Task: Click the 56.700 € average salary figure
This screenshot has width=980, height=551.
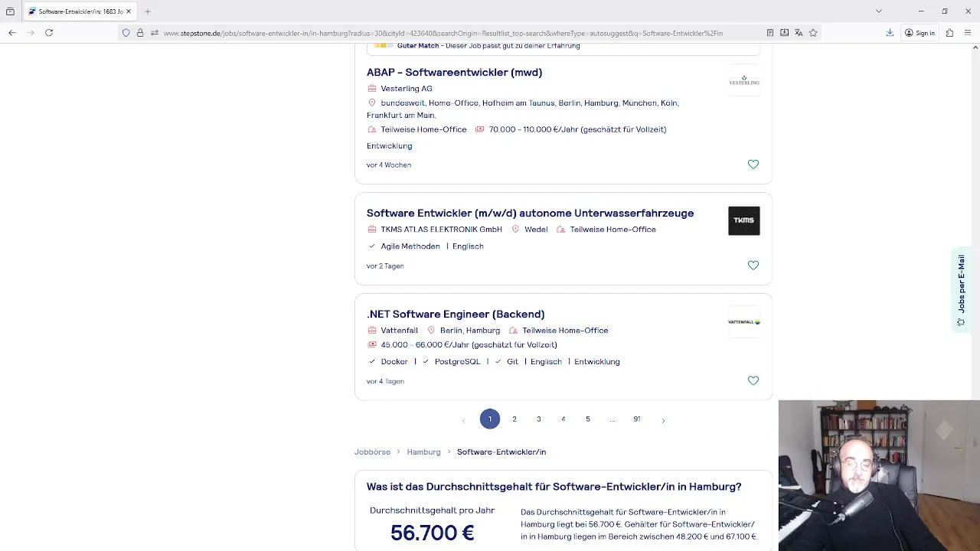Action: click(x=433, y=533)
